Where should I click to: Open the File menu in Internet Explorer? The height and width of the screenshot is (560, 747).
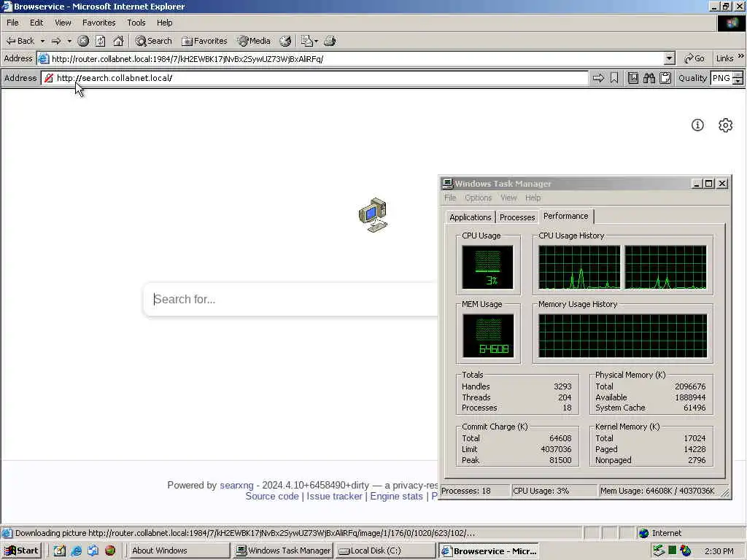click(13, 23)
